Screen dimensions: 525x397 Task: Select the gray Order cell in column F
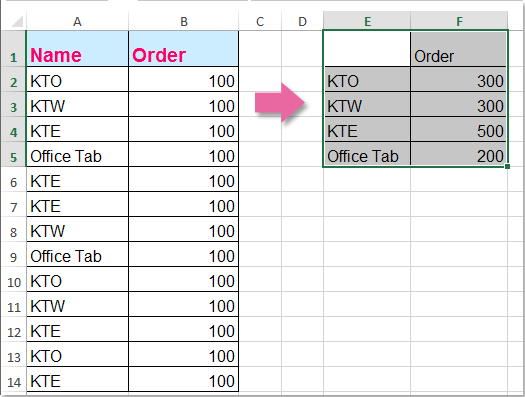(x=458, y=49)
